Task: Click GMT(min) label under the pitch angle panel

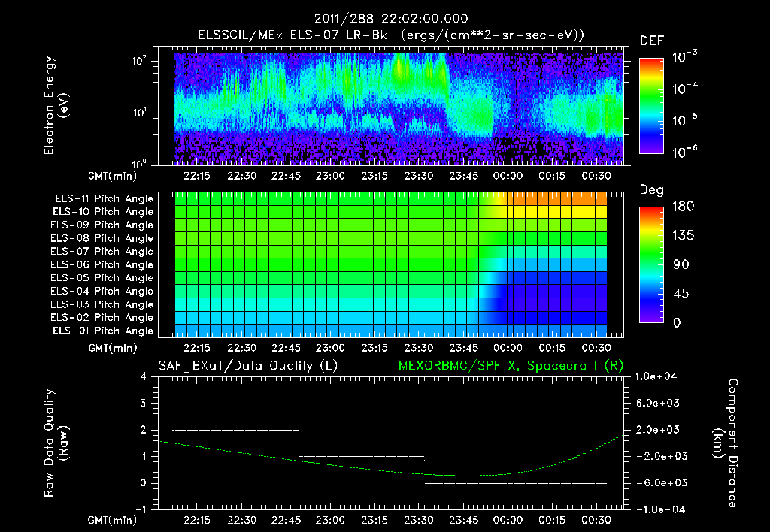Action: click(x=112, y=348)
